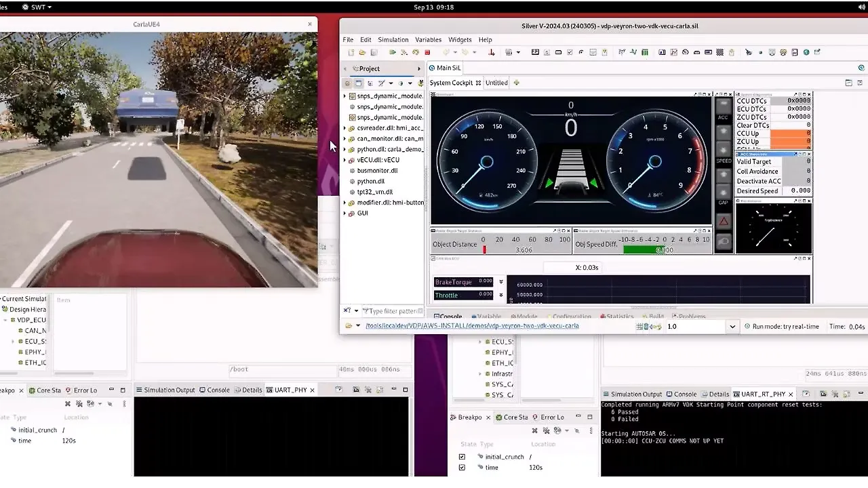The image size is (868, 488).
Task: Click the add new cockpit tab plus icon
Action: click(x=517, y=83)
